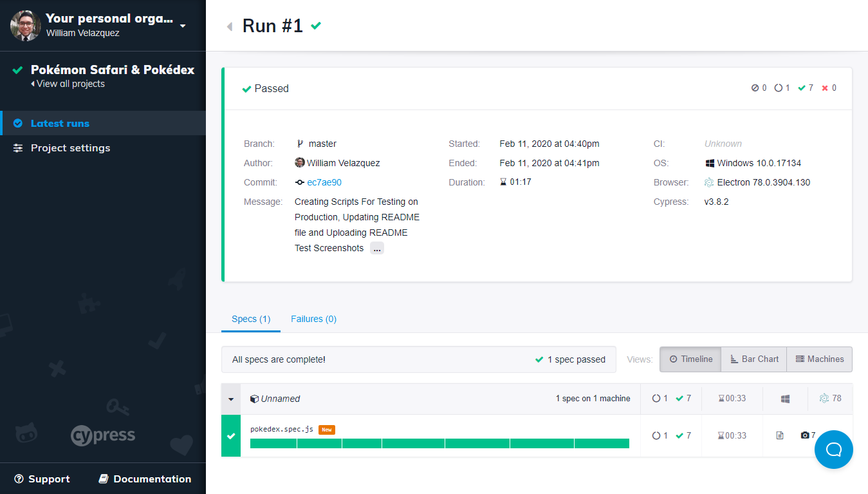Screen dimensions: 868x494
Task: Collapse the Unnamed group with the caret
Action: pyautogui.click(x=231, y=399)
